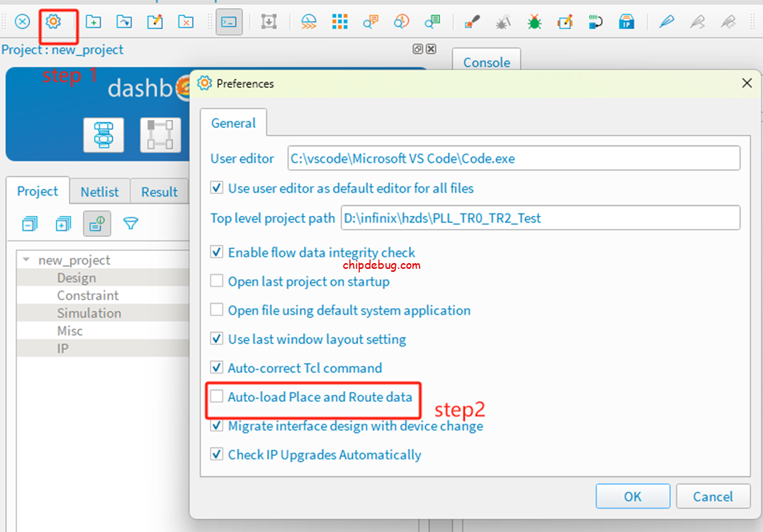Click the filter funnel icon in Project tab
763x532 pixels.
131,224
